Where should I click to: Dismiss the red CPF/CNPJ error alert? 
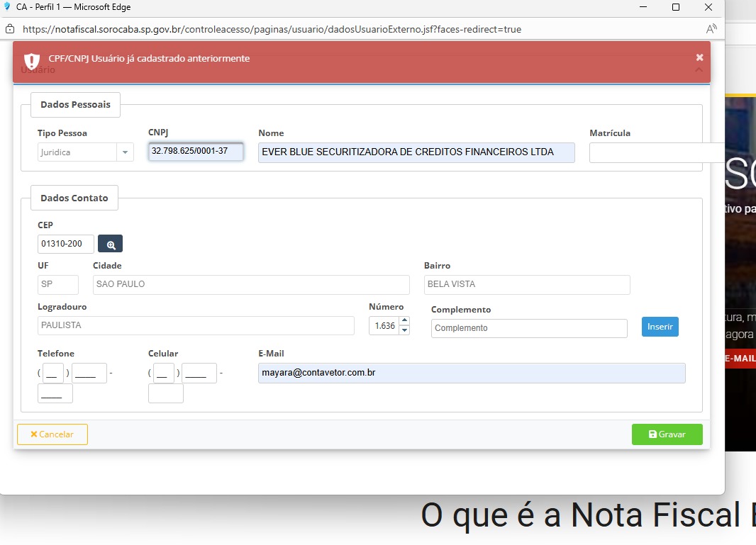coord(699,58)
